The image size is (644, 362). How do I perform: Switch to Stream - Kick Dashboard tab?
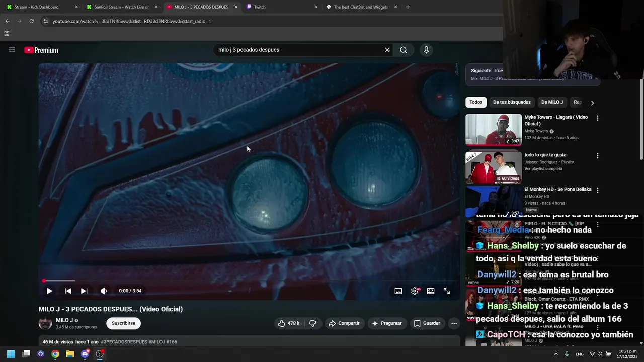[x=42, y=7]
